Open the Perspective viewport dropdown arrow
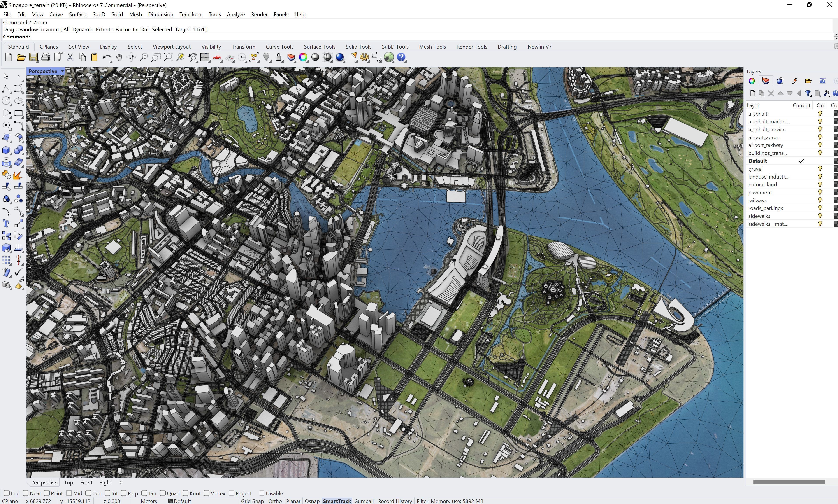This screenshot has width=838, height=504. (62, 71)
